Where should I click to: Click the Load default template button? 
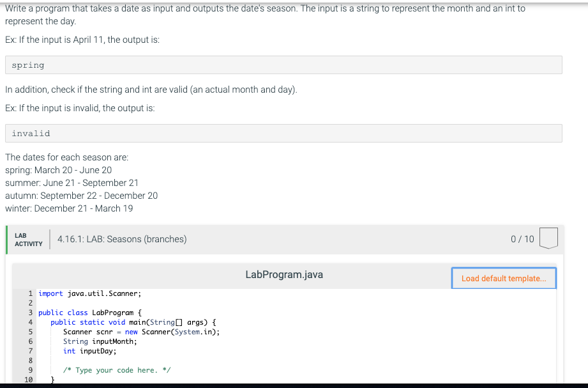point(503,277)
